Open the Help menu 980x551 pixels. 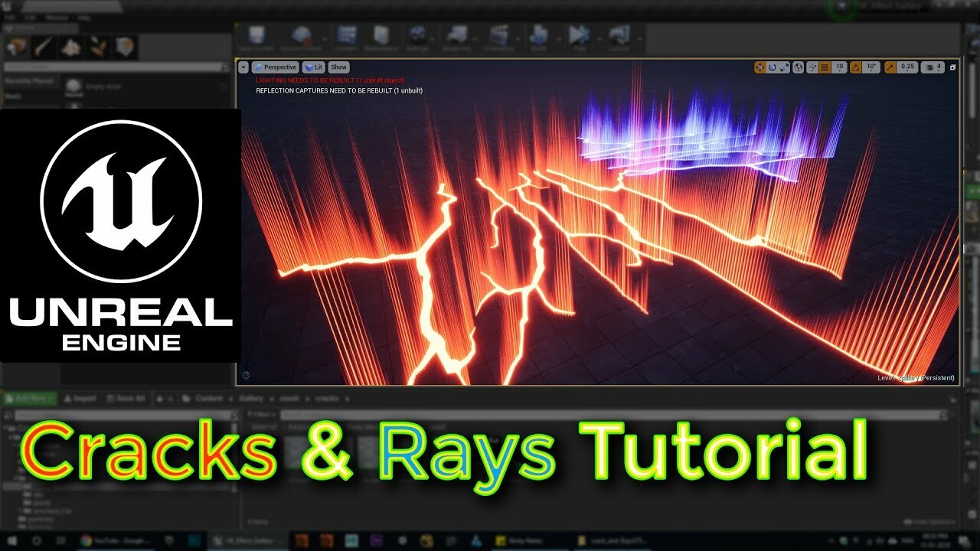point(83,17)
